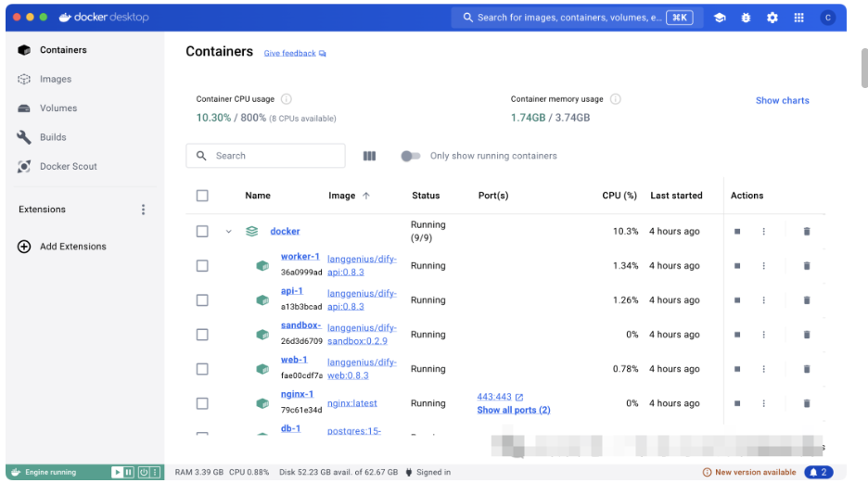Screen dimensions: 868x483
Task: Check the docker stack row checkbox
Action: coord(202,231)
